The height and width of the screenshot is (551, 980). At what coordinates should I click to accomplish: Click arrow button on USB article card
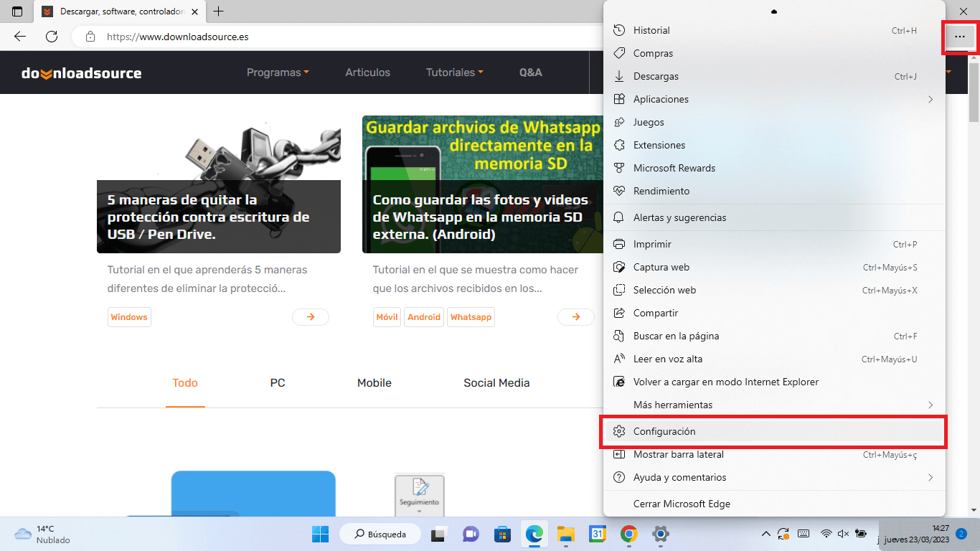pos(311,317)
